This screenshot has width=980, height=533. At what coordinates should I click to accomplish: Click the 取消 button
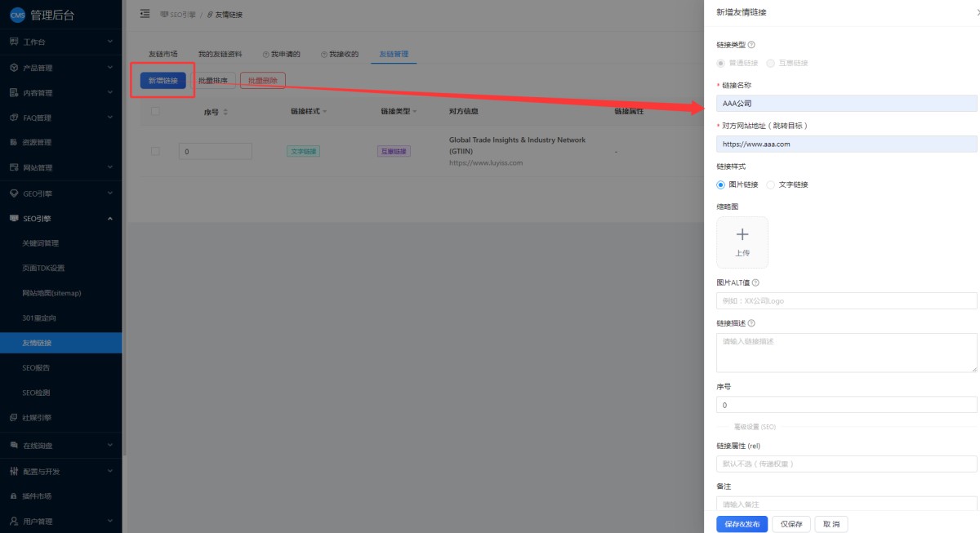coord(831,524)
